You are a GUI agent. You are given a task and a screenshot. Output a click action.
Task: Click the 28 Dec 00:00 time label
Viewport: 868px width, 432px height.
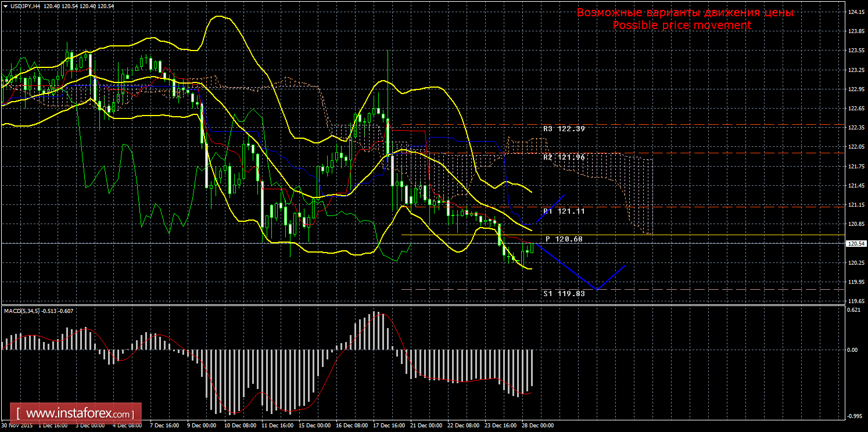(537, 426)
